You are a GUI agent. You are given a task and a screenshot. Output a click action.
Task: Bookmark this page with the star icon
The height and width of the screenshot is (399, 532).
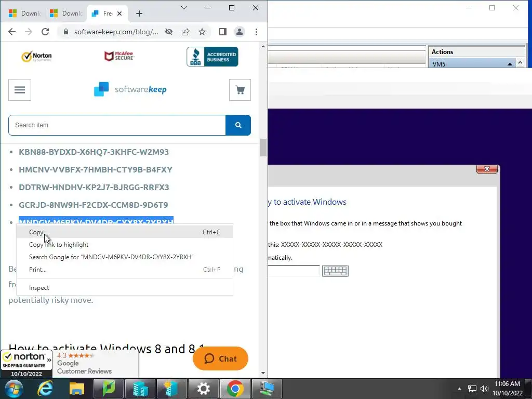pos(202,32)
